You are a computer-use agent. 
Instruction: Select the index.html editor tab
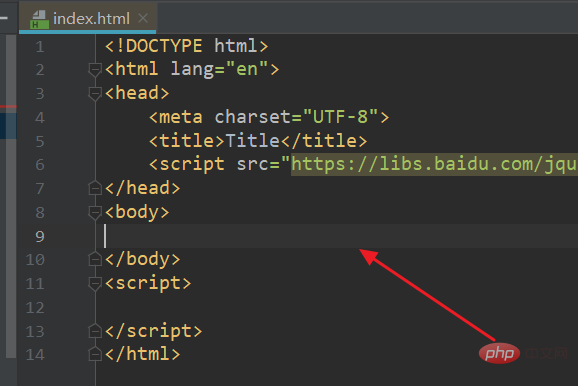(88, 18)
